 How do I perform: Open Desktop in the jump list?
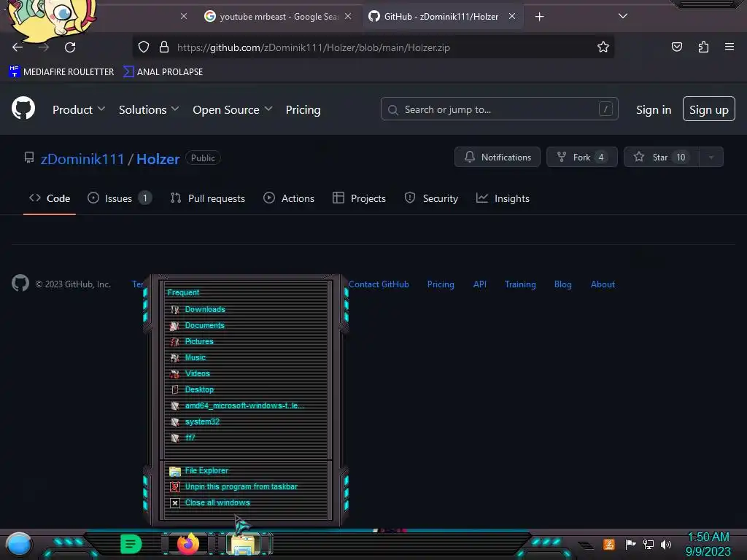click(x=246, y=390)
